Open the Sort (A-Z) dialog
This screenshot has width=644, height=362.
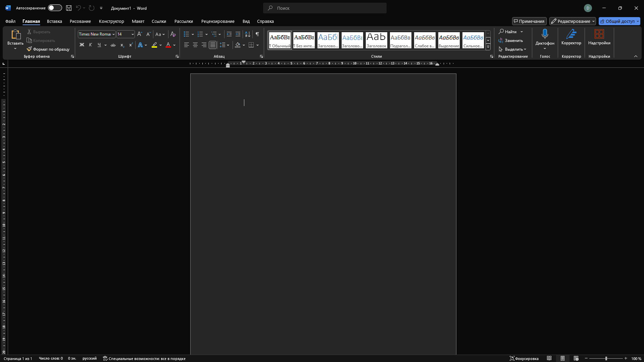248,34
